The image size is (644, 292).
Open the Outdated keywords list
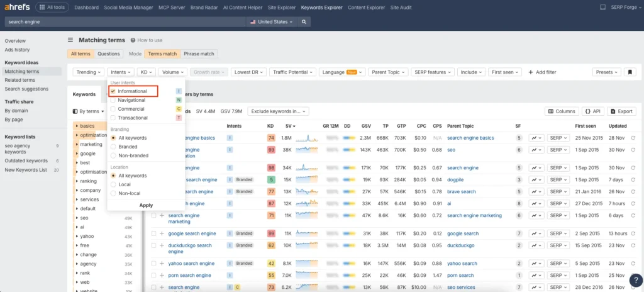click(26, 161)
